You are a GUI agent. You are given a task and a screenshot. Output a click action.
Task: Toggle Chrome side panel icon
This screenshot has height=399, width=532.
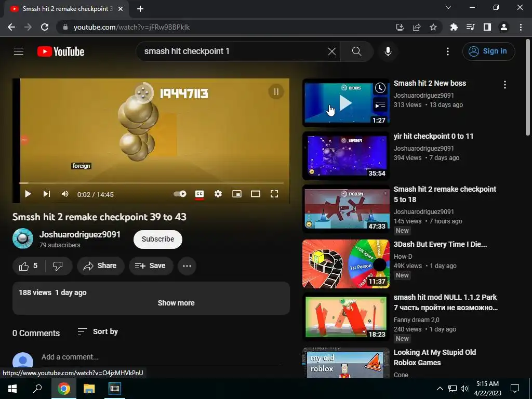click(487, 27)
